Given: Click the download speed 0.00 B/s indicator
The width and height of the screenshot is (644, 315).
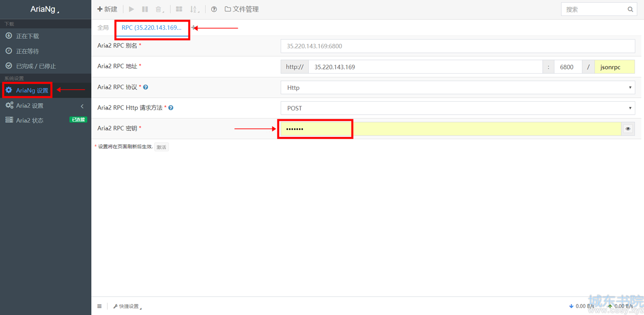Looking at the screenshot, I should [582, 306].
